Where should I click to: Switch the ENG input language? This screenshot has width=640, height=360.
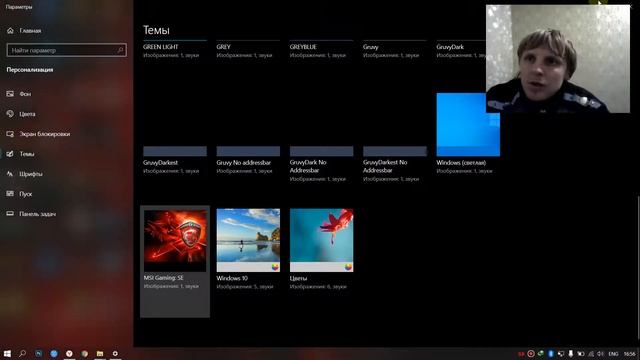613,354
